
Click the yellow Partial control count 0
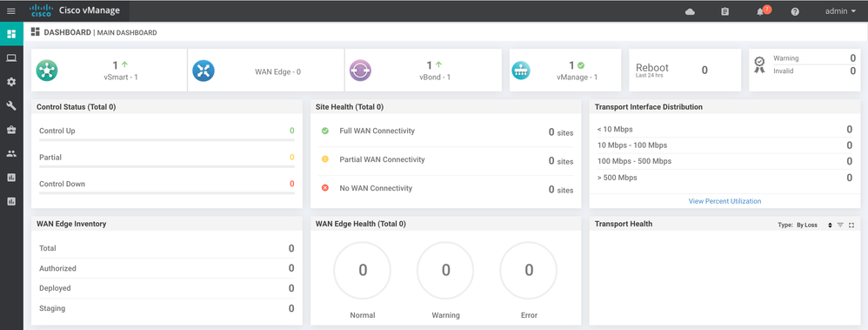[x=291, y=158]
